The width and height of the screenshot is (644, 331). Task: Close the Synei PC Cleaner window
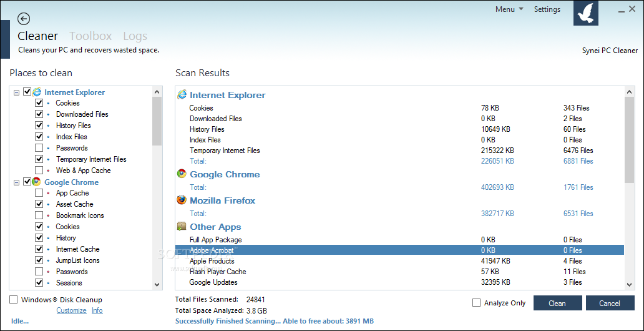[x=632, y=9]
